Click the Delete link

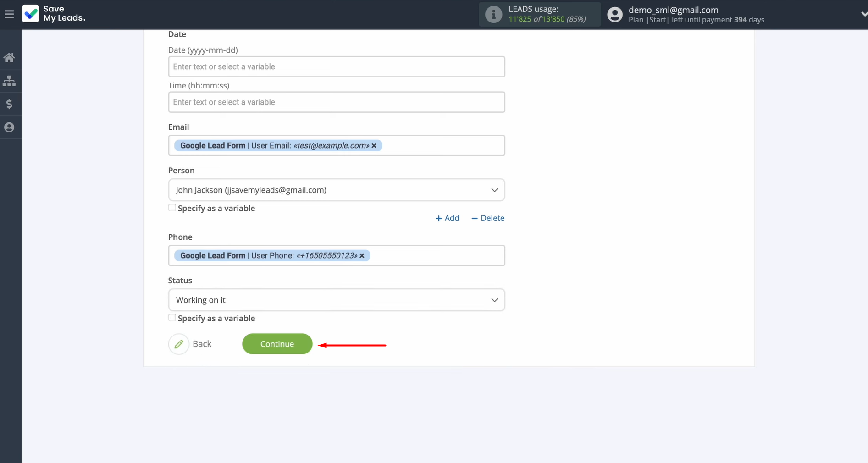pyautogui.click(x=488, y=218)
